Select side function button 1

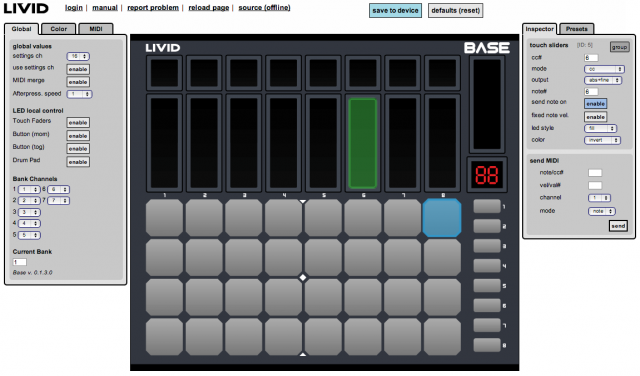(x=487, y=206)
